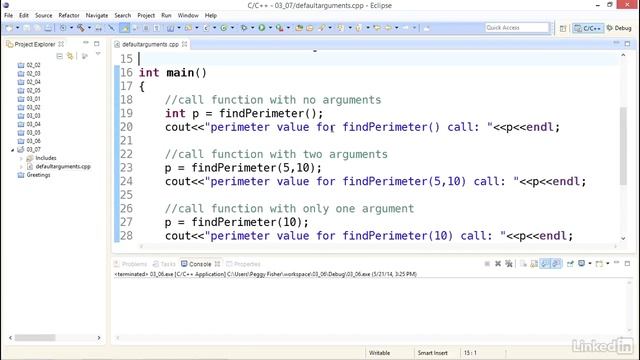Image resolution: width=640 pixels, height=360 pixels.
Task: Click the Clear Console icon
Action: pos(523,264)
